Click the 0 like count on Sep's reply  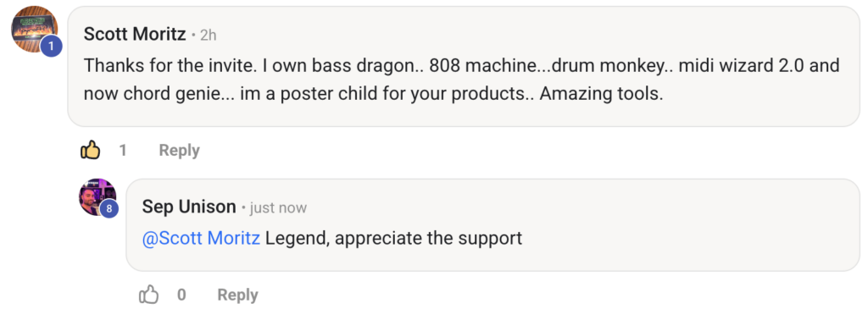pos(181,295)
